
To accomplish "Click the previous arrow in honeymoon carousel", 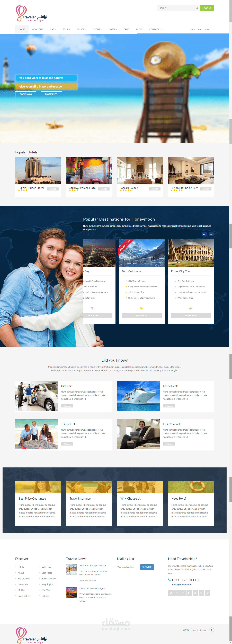I will coord(204,234).
